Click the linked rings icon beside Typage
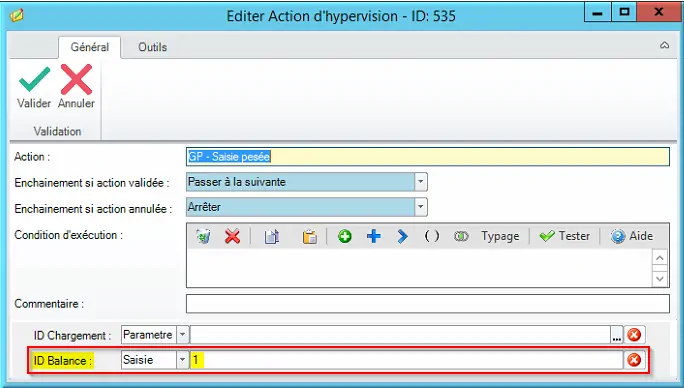684x388 pixels. [x=461, y=237]
